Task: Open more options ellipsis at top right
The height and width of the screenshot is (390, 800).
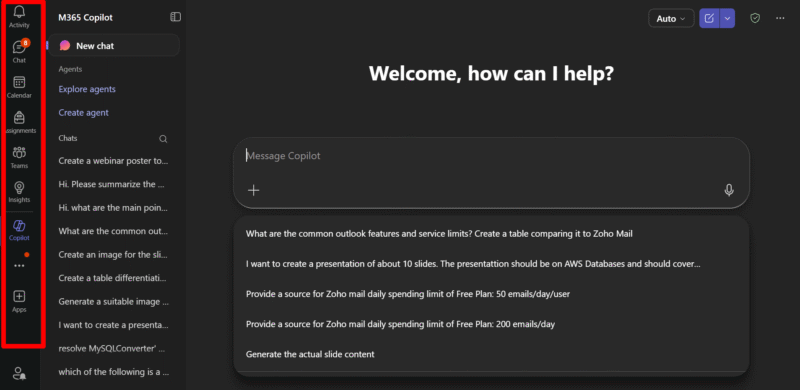Action: pos(780,18)
